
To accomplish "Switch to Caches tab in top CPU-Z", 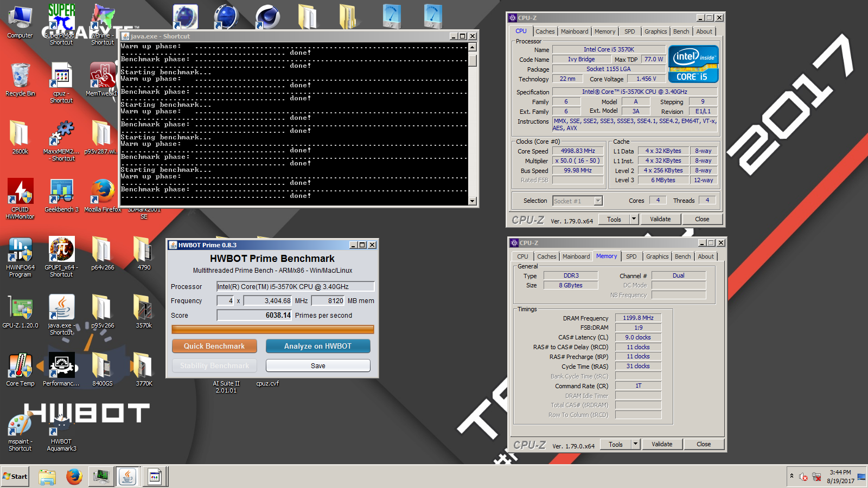I will [x=545, y=31].
